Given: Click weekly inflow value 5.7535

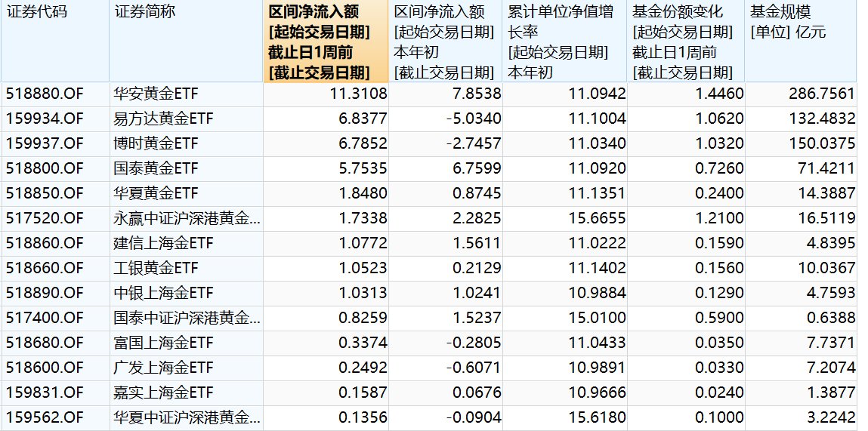Looking at the screenshot, I should [x=363, y=168].
